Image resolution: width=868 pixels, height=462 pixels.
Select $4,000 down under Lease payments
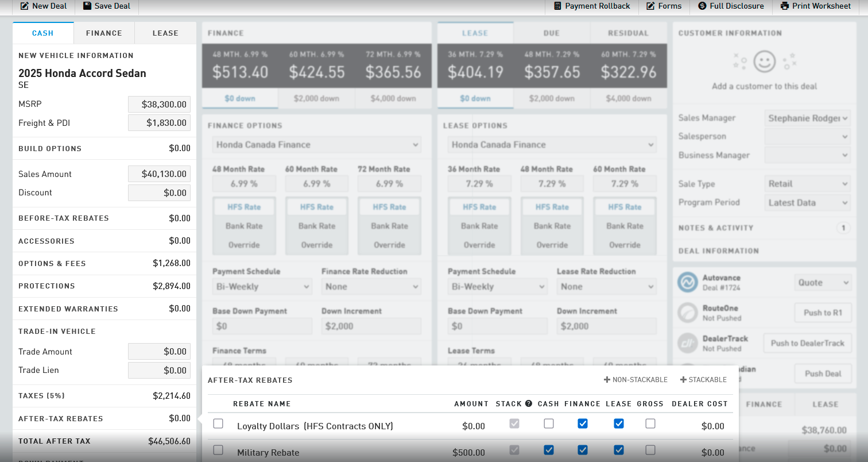pos(629,98)
